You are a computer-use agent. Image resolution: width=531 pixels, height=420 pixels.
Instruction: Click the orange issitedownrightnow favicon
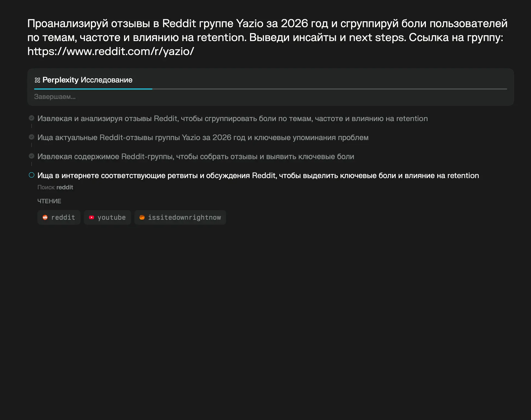coord(142,217)
